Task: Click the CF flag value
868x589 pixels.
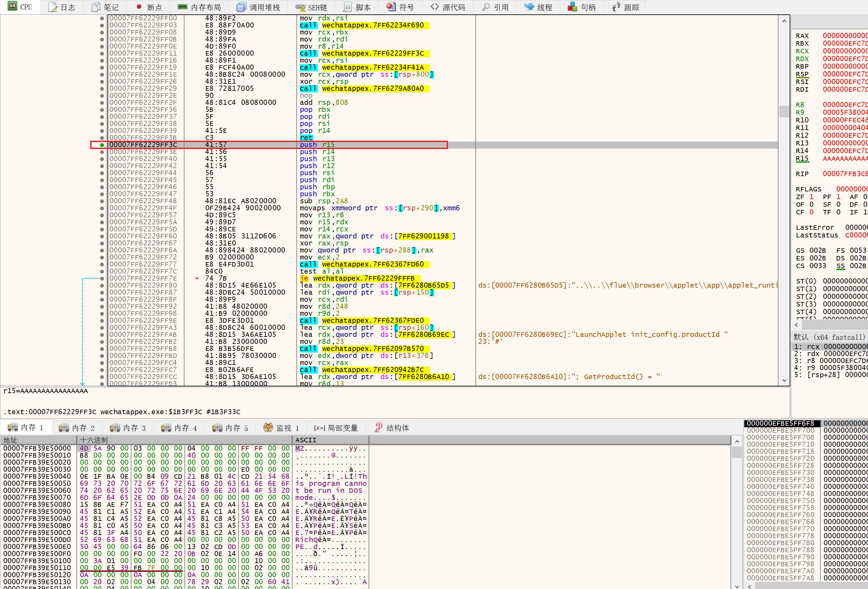Action: point(811,212)
